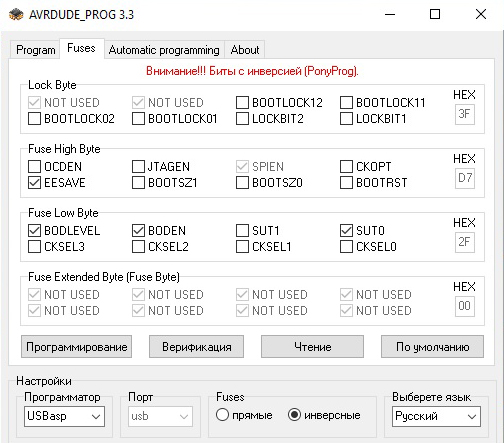Toggle the CKSEL2 checkbox

(138, 247)
